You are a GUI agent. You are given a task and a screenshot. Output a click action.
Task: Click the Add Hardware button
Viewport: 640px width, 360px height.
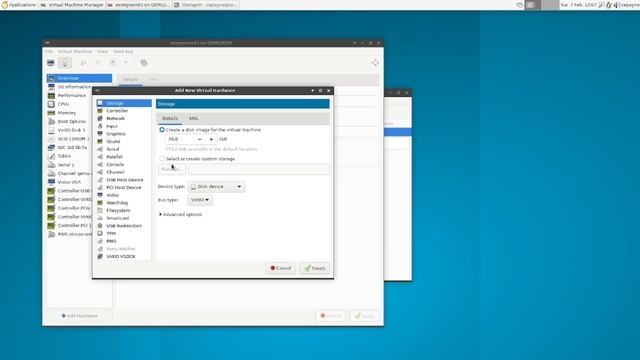tap(79, 316)
